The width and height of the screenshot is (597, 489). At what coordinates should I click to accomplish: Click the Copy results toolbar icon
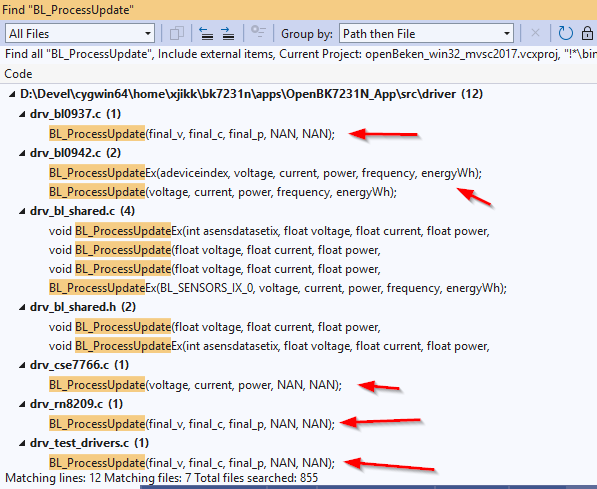(177, 34)
